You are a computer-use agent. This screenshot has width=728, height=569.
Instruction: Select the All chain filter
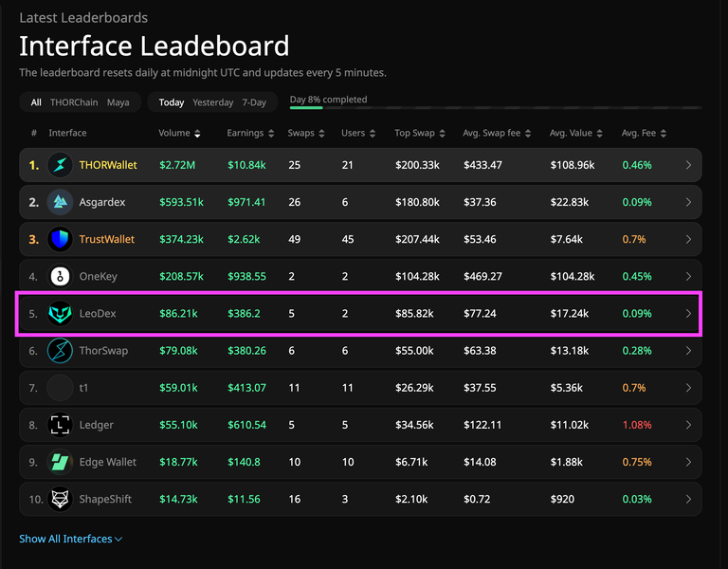coord(36,102)
